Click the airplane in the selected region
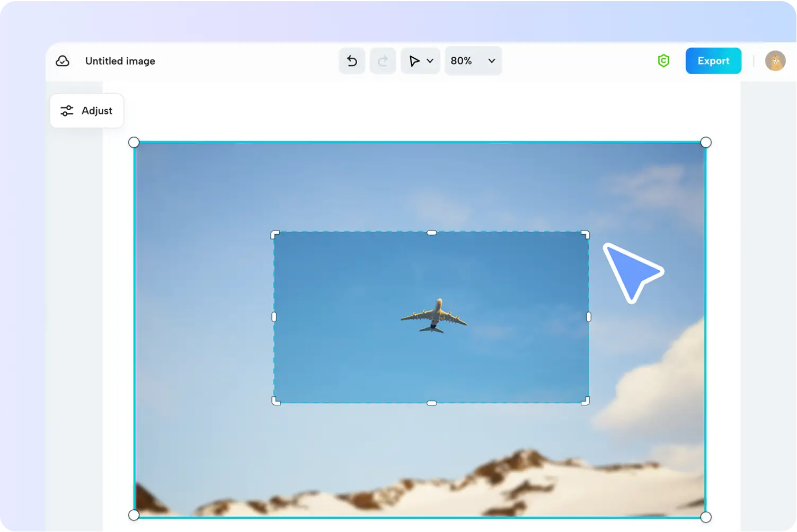The image size is (797, 532). coord(435,316)
